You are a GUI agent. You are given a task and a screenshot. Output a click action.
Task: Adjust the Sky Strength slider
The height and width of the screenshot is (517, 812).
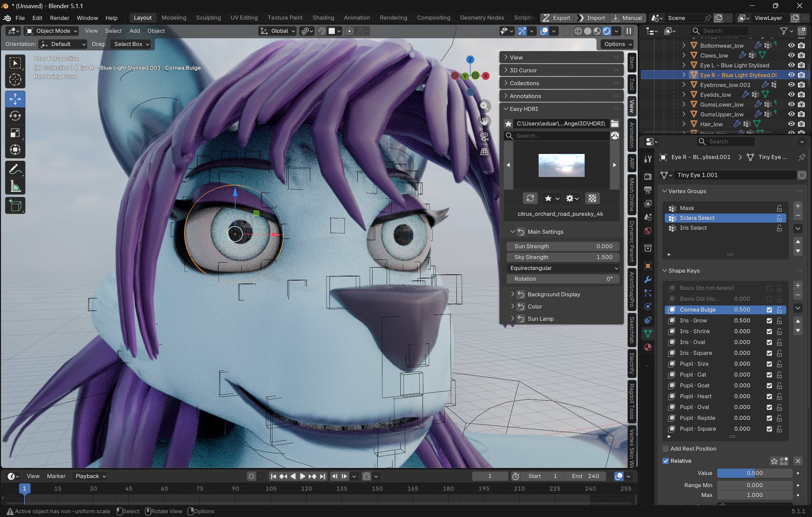tap(563, 257)
